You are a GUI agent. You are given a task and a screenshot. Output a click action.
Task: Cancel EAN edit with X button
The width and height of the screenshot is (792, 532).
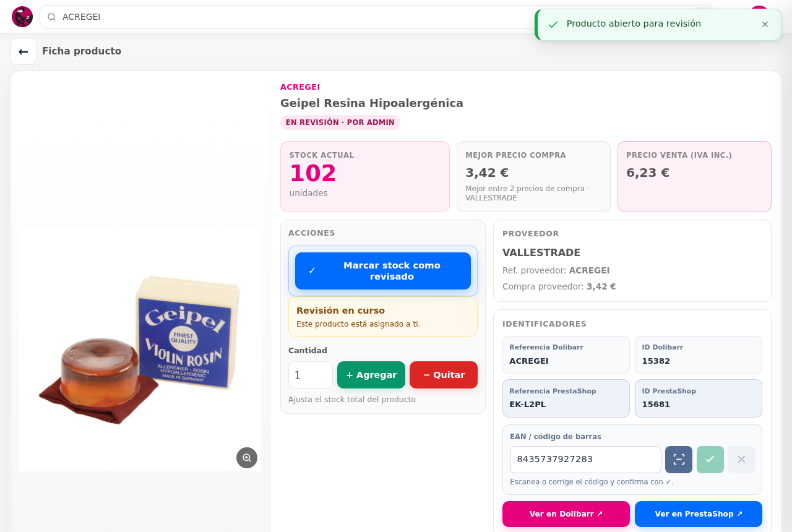(741, 460)
